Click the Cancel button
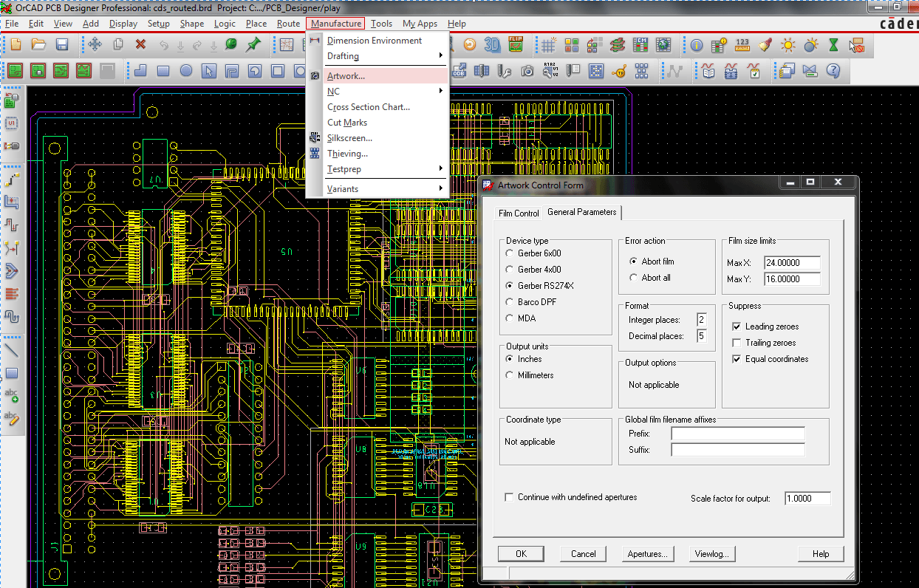Viewport: 919px width, 588px height. pyautogui.click(x=584, y=554)
